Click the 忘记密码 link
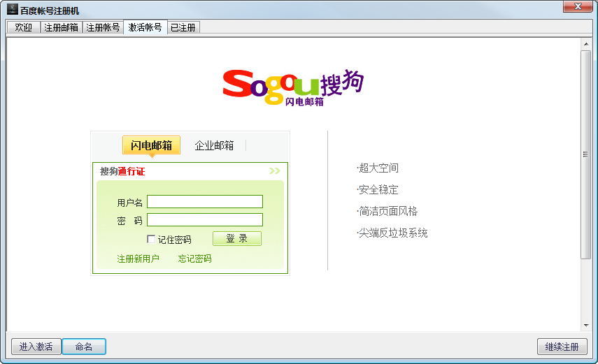 194,259
